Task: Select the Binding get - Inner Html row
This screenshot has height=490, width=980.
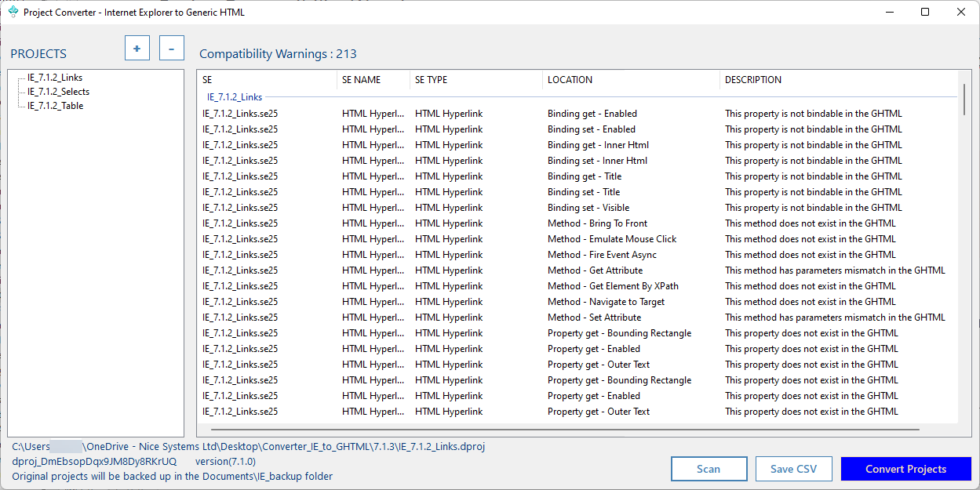Action: click(598, 145)
